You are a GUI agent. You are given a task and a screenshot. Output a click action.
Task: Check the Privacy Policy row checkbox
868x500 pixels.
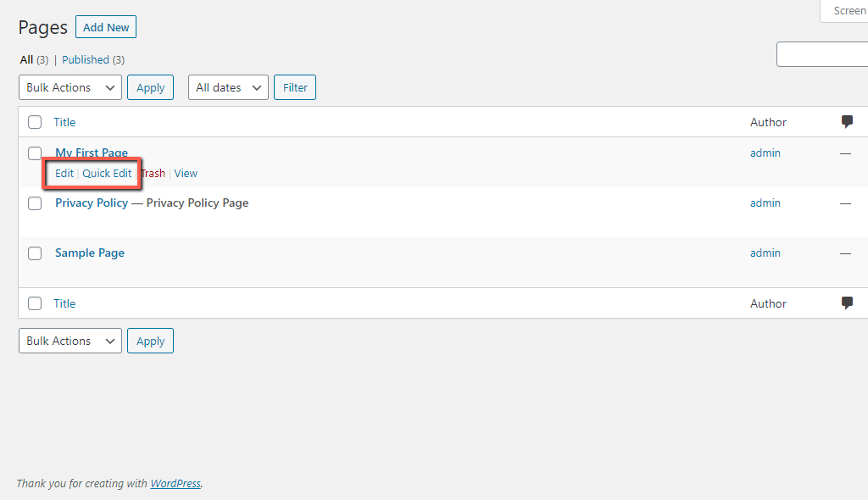(35, 203)
